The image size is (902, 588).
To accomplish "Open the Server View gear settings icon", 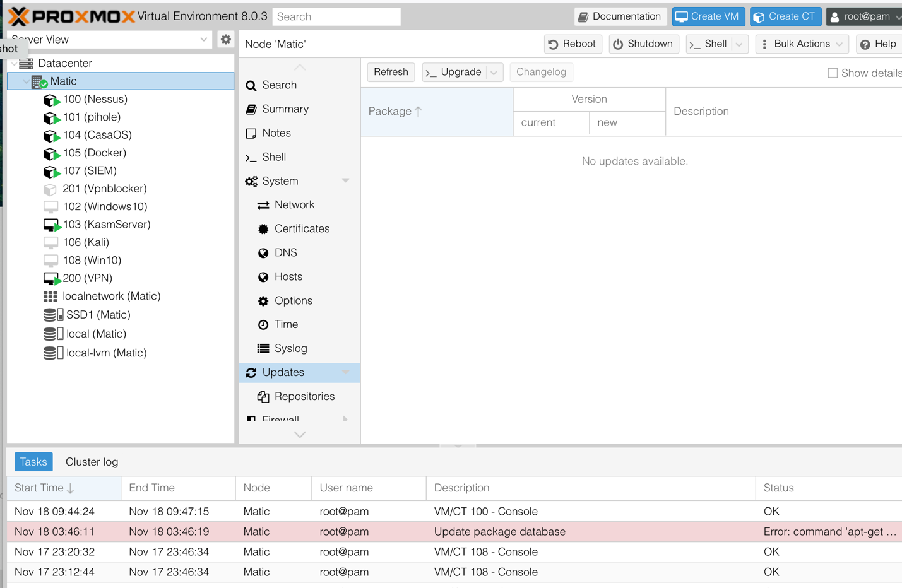I will [x=225, y=39].
